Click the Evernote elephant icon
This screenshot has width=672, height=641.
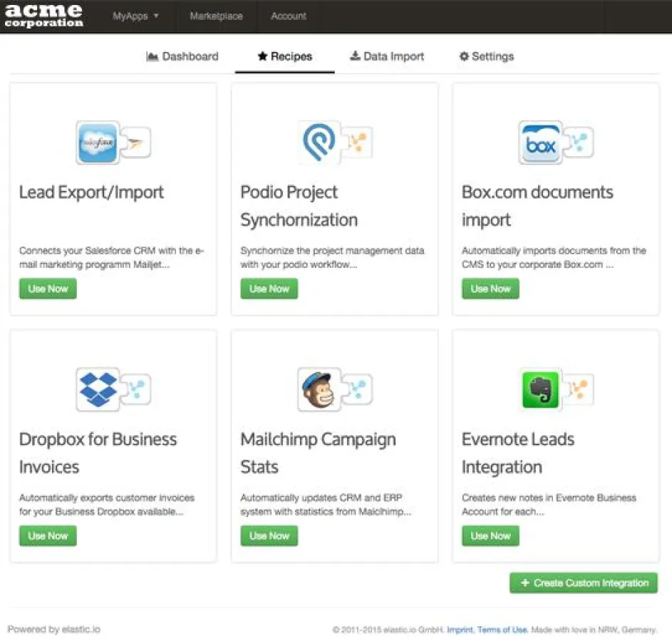coord(540,390)
